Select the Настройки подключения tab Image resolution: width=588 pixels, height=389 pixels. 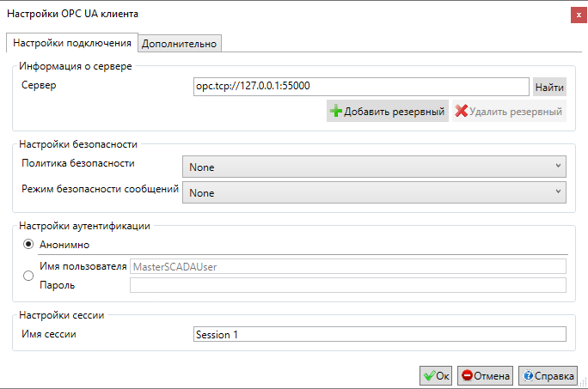click(x=72, y=43)
